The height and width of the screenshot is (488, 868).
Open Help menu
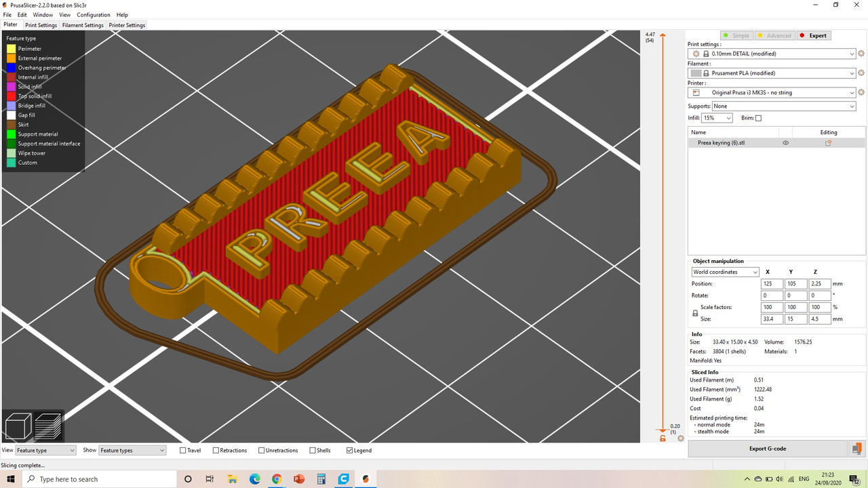pyautogui.click(x=122, y=15)
